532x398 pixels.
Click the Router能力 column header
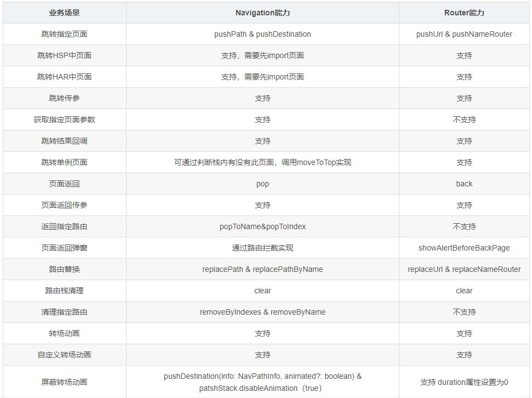pyautogui.click(x=464, y=13)
